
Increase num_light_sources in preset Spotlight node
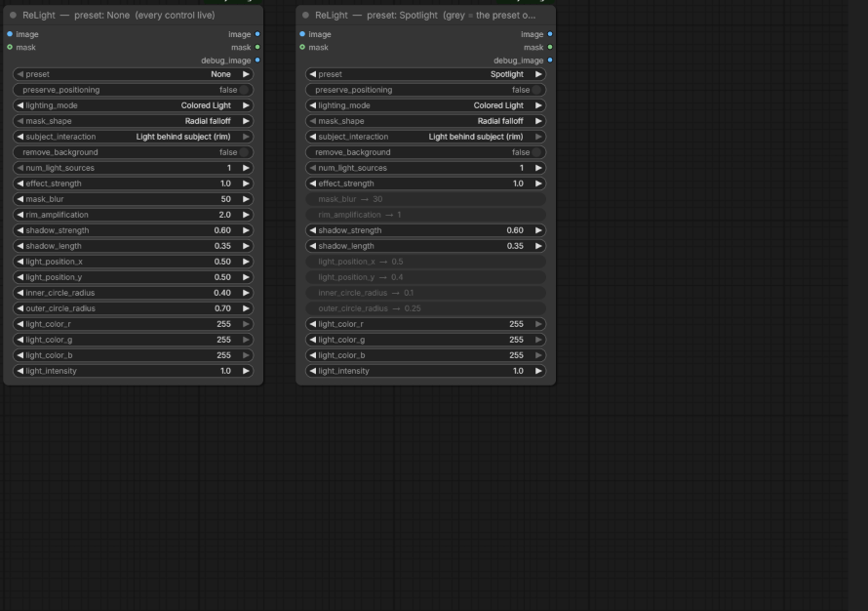click(538, 168)
